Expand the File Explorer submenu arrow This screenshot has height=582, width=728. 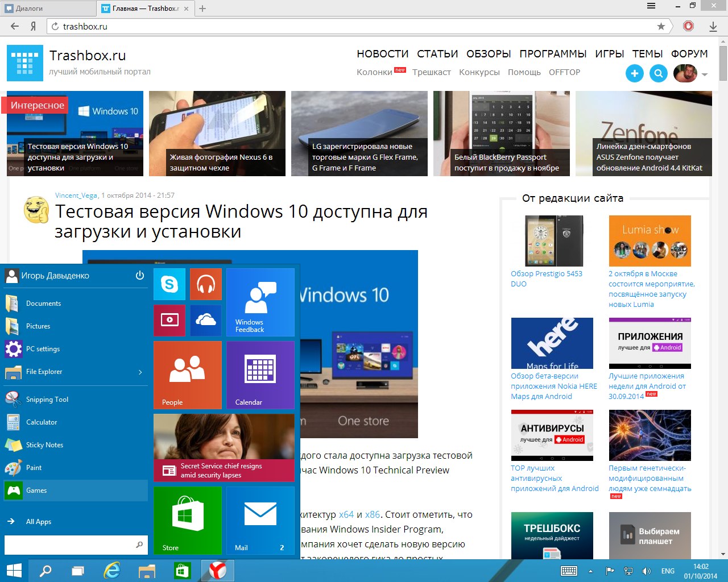coord(140,372)
